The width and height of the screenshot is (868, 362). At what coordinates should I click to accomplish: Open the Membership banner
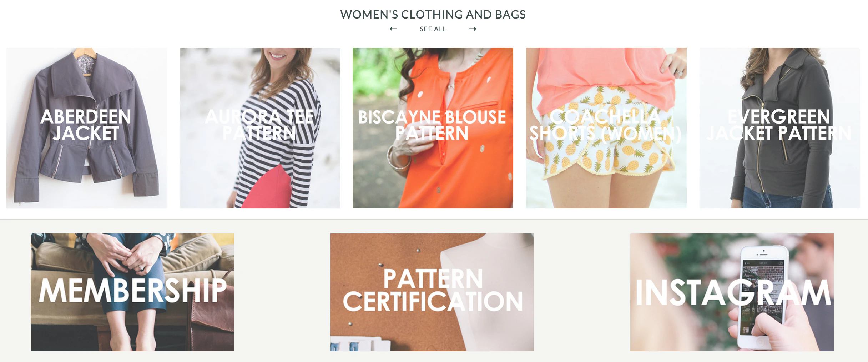(132, 292)
